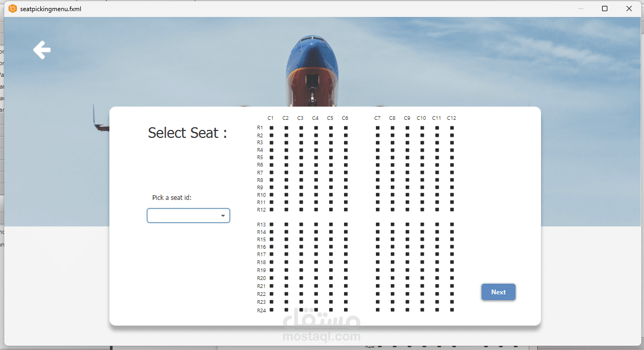This screenshot has height=350, width=644.
Task: Click the Select Seat heading
Action: pos(187,133)
